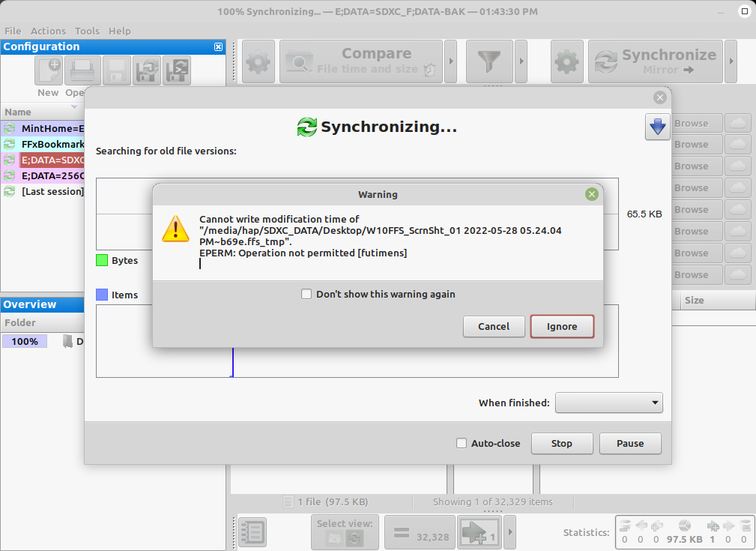Click the cloud icon beside top Browse button
This screenshot has height=551, width=756.
pyautogui.click(x=738, y=123)
